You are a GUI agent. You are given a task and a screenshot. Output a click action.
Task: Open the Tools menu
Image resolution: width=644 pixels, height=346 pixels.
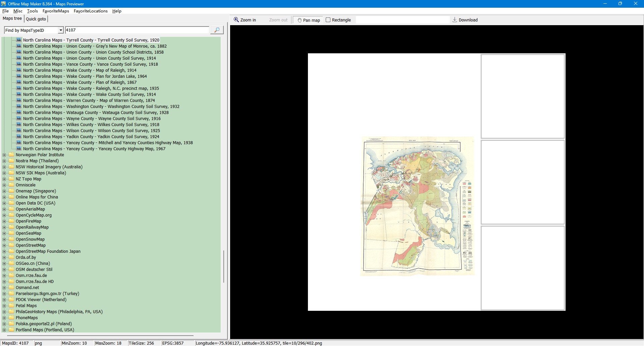(32, 11)
